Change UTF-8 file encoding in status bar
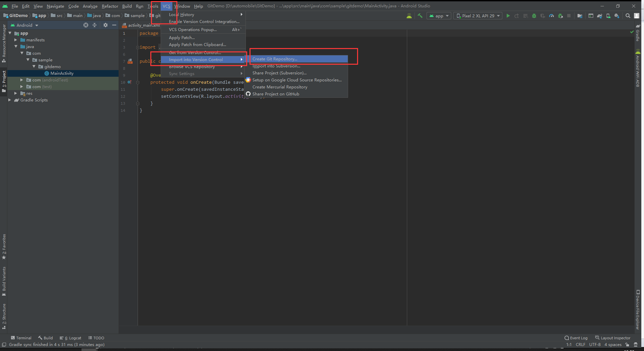This screenshot has width=644, height=351. coord(595,345)
